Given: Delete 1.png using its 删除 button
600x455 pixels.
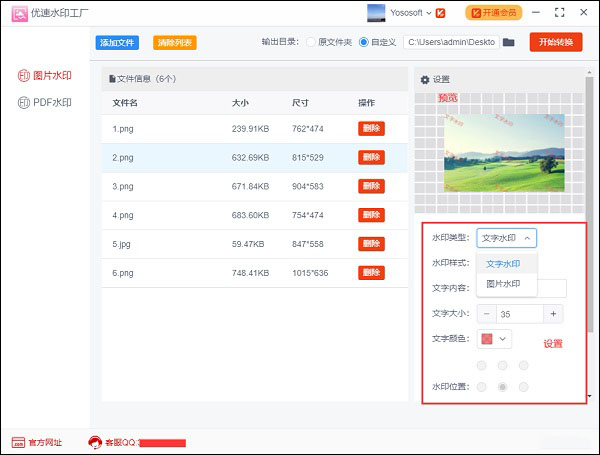Looking at the screenshot, I should (371, 129).
